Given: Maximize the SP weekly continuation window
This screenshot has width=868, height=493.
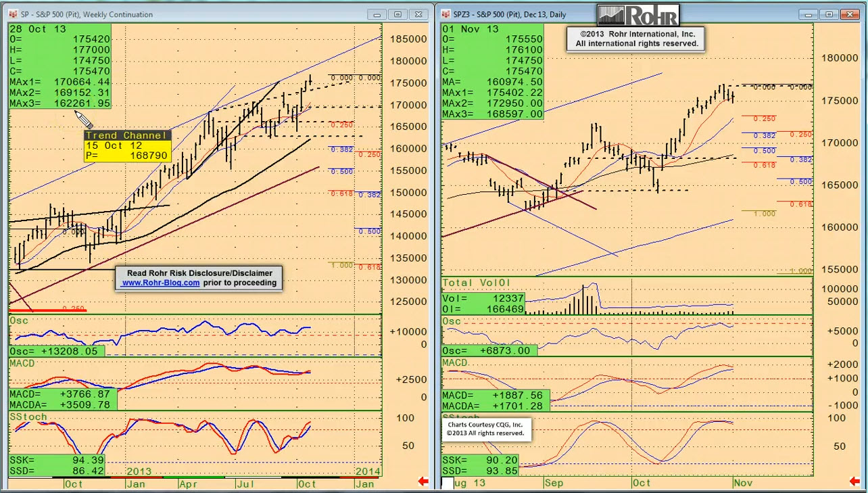Looking at the screenshot, I should point(398,14).
